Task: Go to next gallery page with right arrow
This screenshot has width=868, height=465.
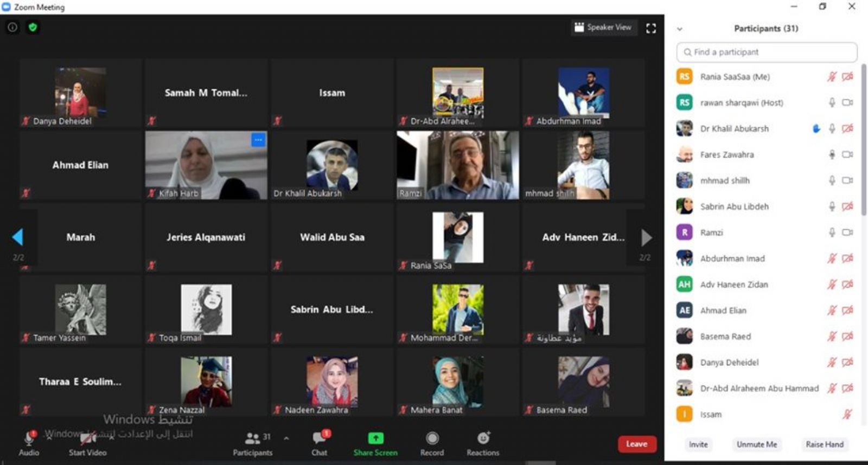Action: (x=646, y=237)
